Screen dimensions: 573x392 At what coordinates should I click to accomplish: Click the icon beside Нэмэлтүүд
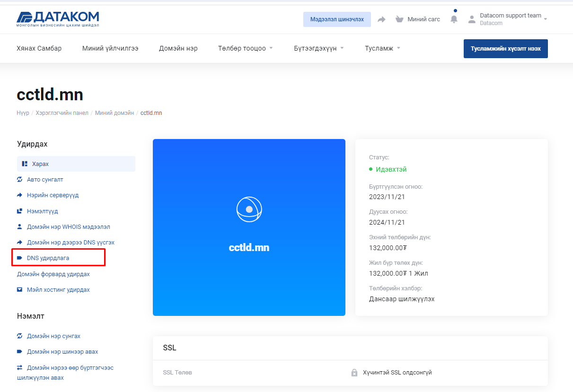point(19,211)
